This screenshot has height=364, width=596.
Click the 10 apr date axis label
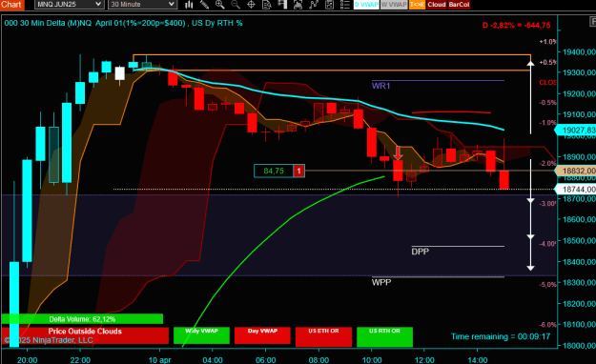click(x=159, y=360)
